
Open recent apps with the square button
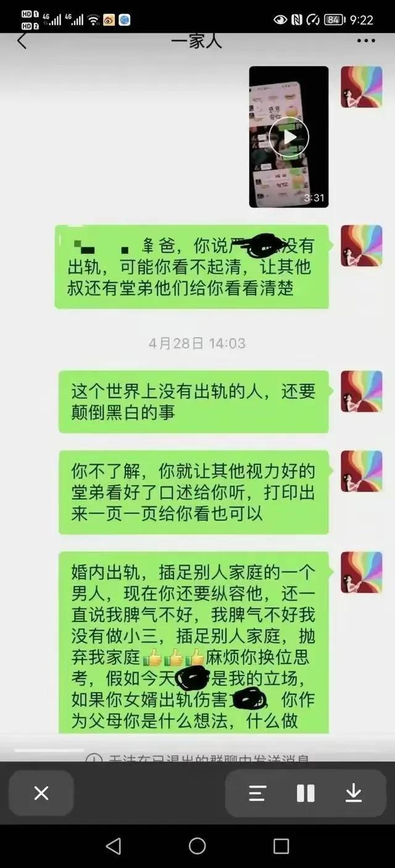pyautogui.click(x=281, y=846)
